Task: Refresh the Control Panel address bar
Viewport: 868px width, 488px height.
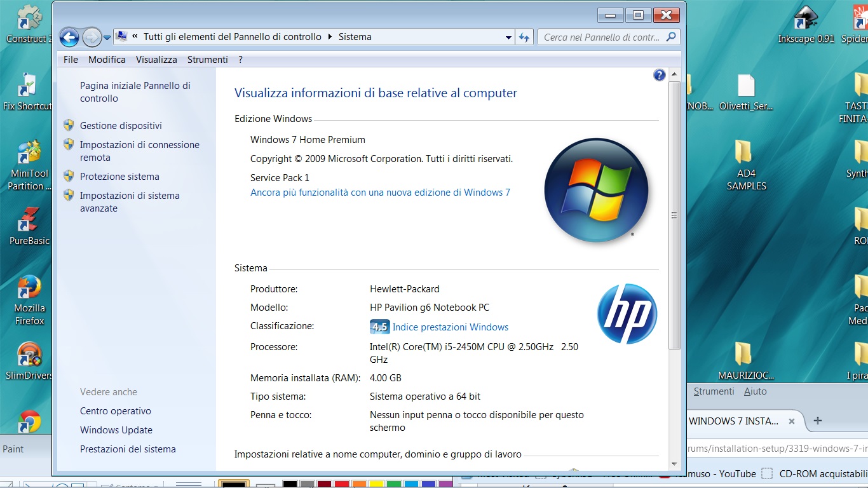Action: click(524, 37)
